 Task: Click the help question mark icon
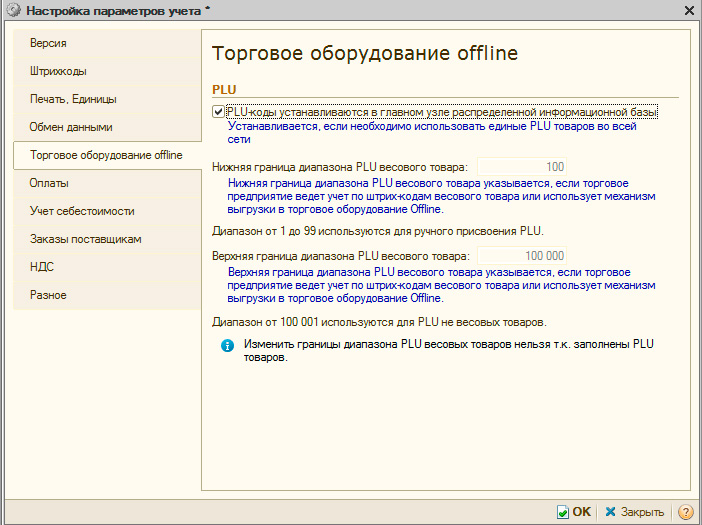point(686,511)
